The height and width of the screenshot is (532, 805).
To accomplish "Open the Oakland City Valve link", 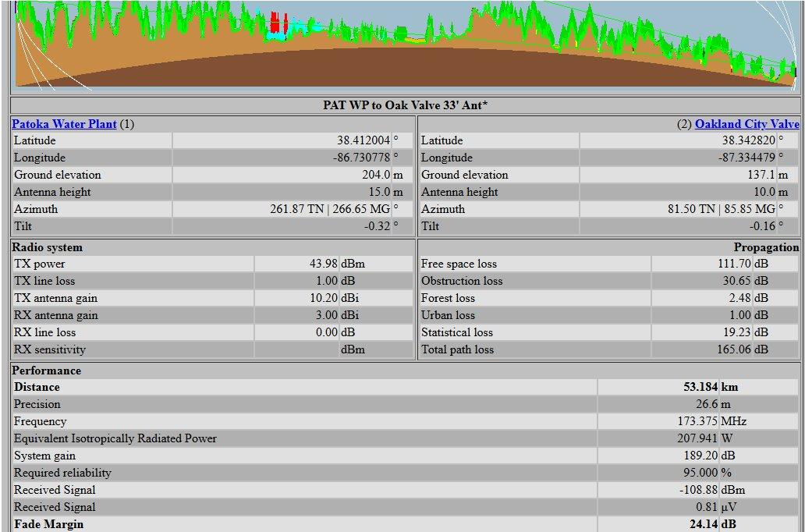I will click(747, 124).
